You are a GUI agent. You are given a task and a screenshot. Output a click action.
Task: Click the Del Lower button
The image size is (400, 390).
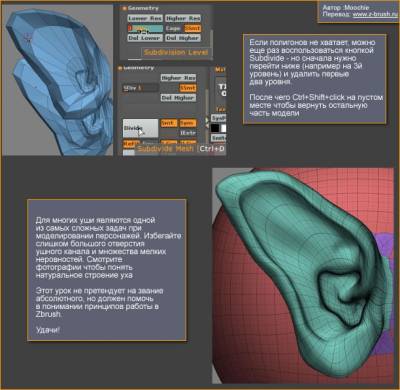145,38
